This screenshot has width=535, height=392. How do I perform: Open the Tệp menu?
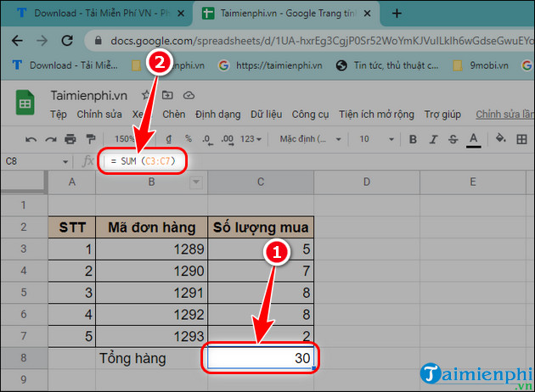[59, 115]
